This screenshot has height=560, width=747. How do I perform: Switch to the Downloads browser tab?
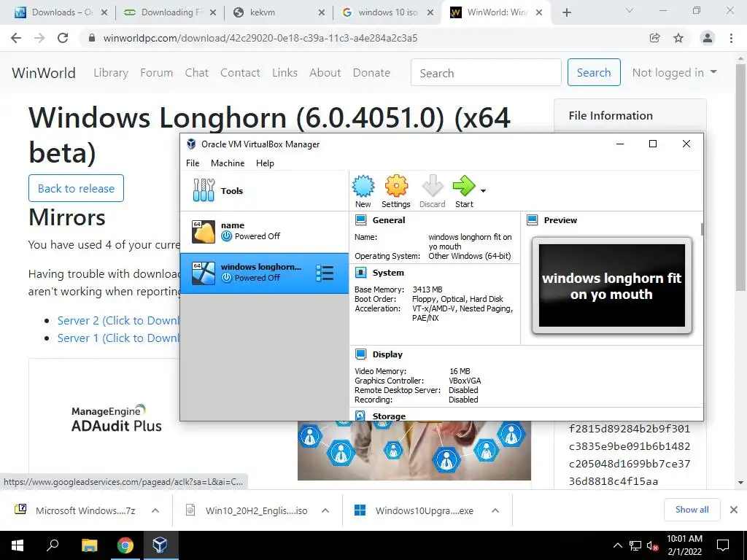coord(62,12)
